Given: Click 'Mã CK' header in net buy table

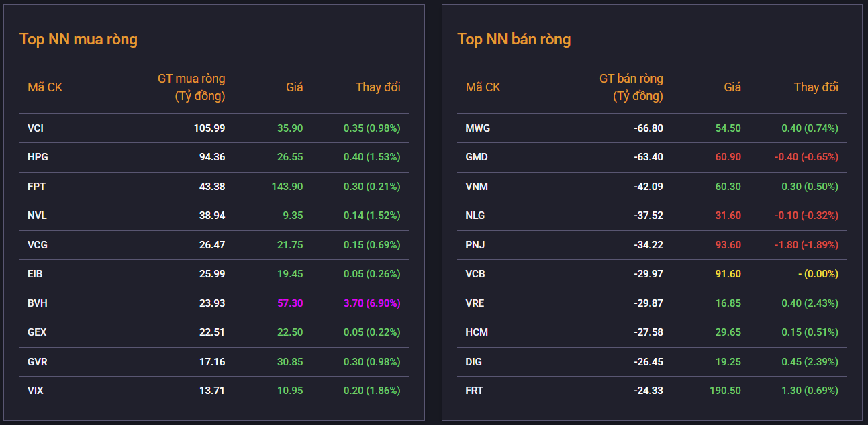Looking at the screenshot, I should click(45, 87).
